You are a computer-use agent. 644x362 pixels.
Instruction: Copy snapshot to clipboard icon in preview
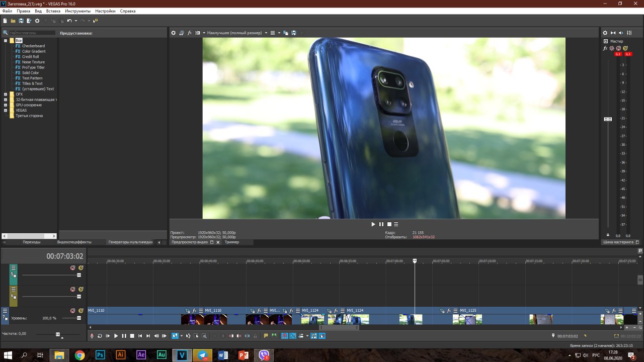click(x=286, y=33)
